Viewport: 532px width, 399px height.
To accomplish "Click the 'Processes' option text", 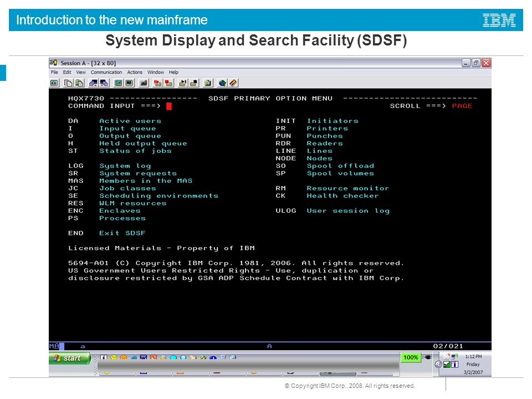I will tap(122, 218).
